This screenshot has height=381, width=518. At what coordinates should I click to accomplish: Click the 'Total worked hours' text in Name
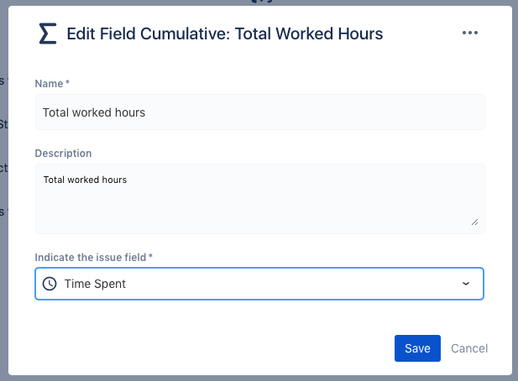[94, 112]
